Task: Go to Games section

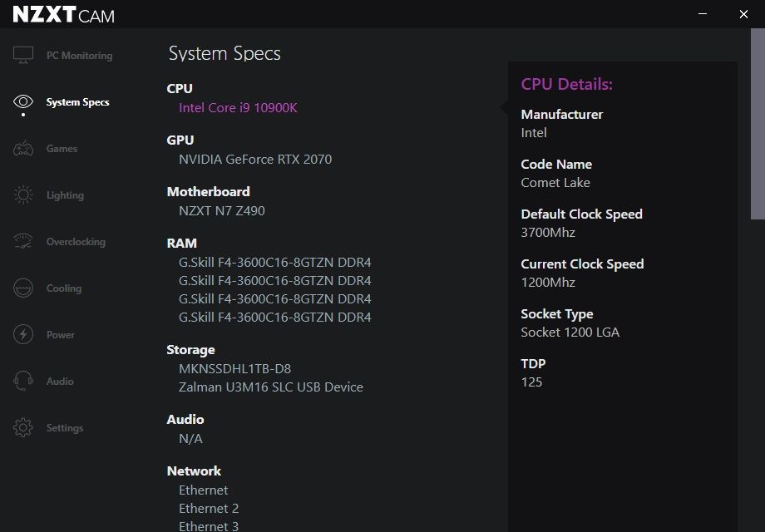Action: click(62, 148)
